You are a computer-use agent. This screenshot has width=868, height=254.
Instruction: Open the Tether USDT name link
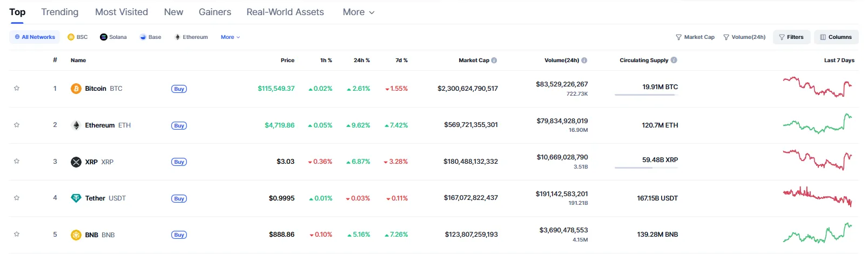[105, 198]
